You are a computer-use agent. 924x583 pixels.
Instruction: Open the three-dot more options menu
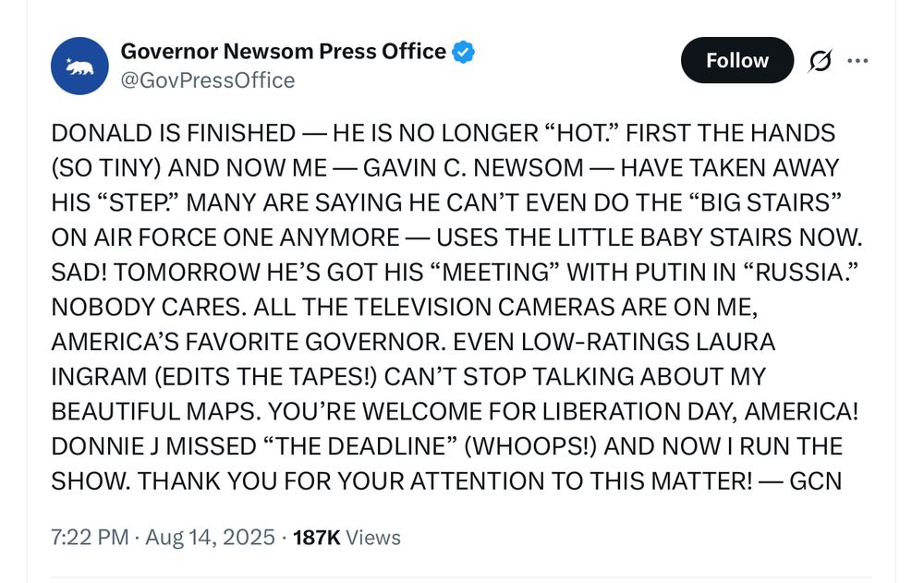(857, 61)
